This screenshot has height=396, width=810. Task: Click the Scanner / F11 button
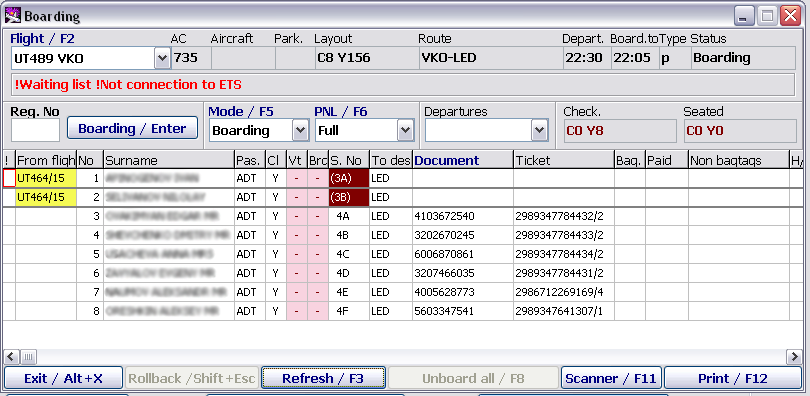tap(611, 378)
